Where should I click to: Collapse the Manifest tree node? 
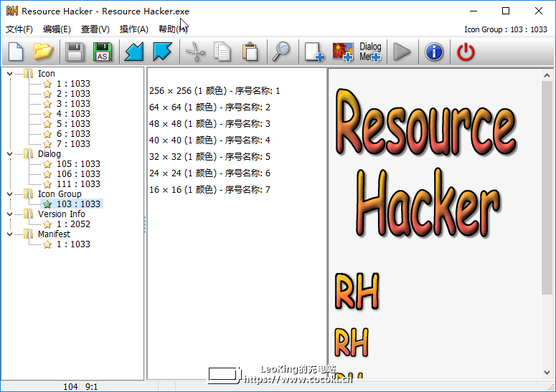click(9, 234)
